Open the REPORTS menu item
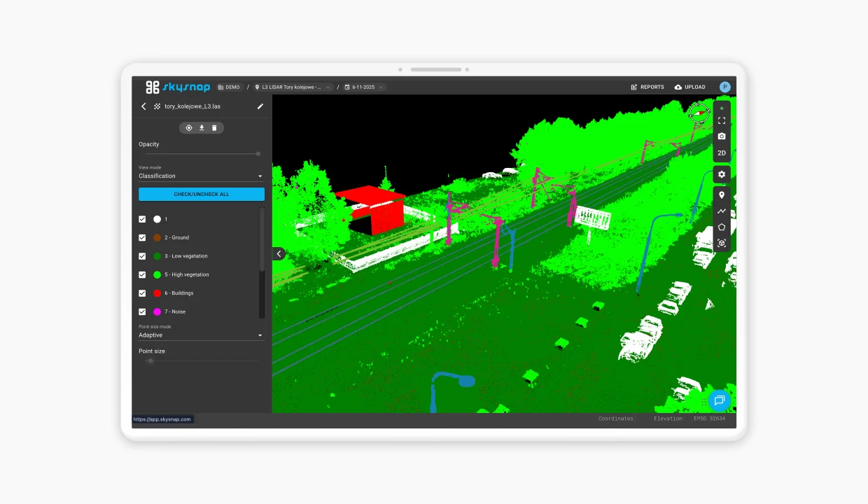Image resolution: width=868 pixels, height=504 pixels. [647, 87]
